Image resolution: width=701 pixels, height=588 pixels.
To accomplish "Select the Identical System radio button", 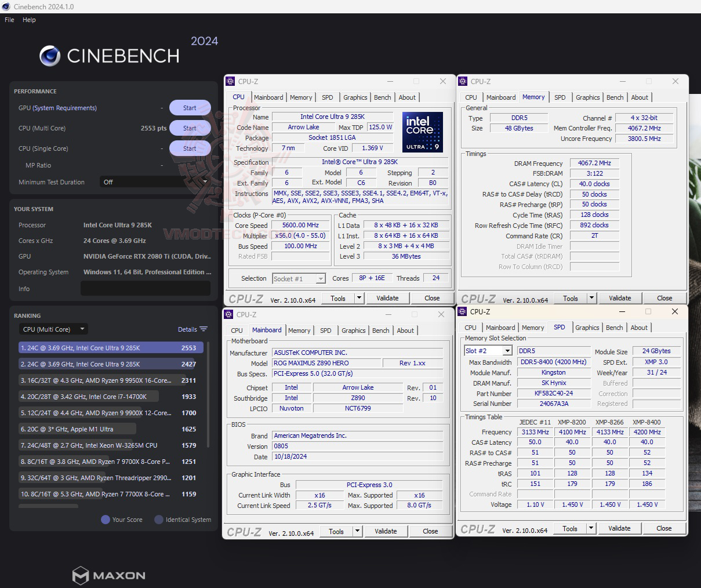I will coord(158,520).
